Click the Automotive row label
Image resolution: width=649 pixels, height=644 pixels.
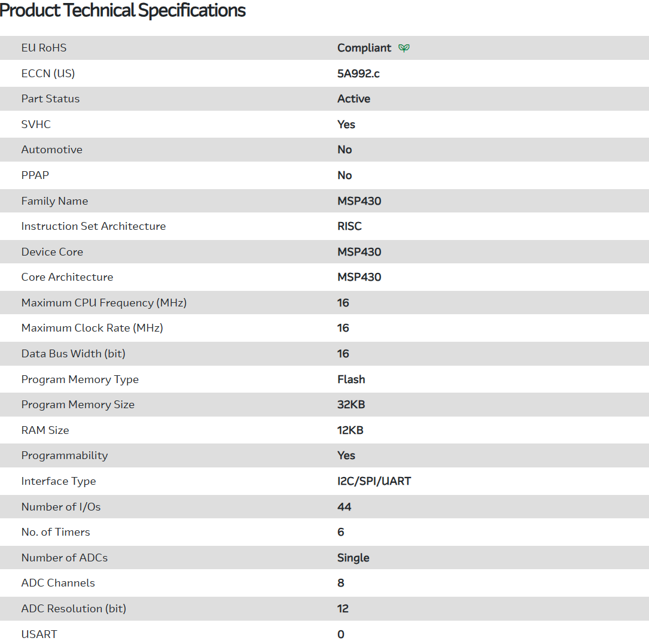pos(51,150)
